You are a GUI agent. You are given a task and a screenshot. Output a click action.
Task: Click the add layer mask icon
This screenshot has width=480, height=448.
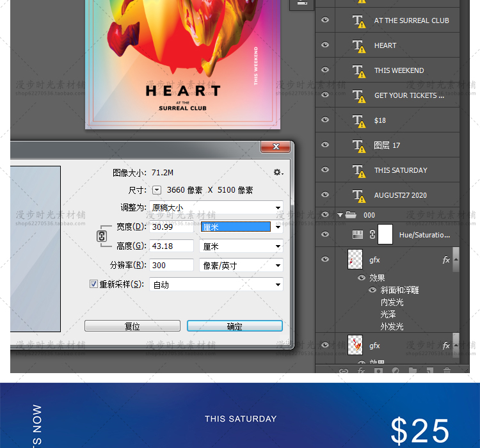click(x=378, y=370)
